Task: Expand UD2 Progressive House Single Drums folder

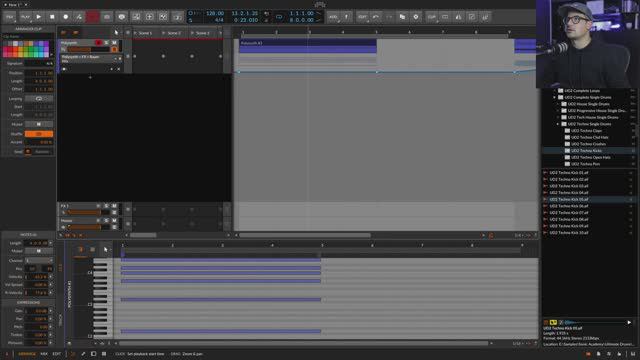Action: click(558, 111)
